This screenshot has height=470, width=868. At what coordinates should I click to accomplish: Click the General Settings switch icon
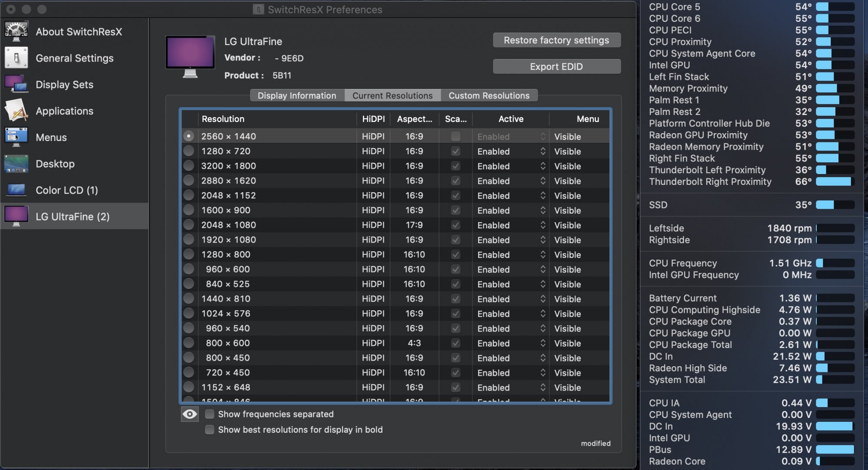[x=16, y=58]
